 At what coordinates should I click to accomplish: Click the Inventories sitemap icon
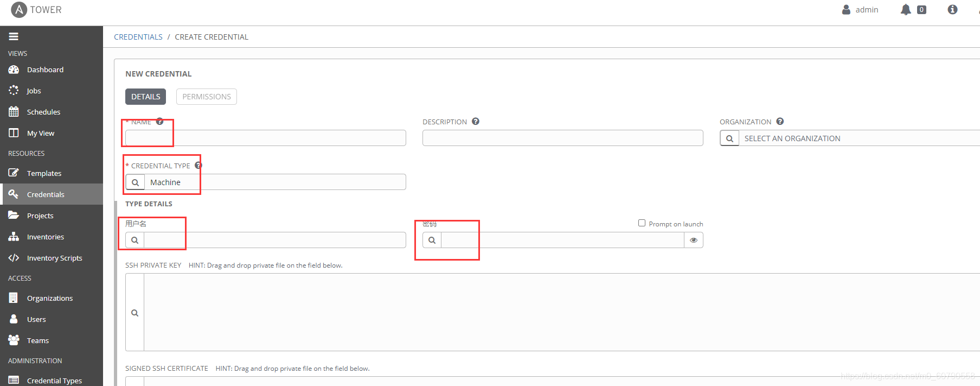click(x=14, y=237)
